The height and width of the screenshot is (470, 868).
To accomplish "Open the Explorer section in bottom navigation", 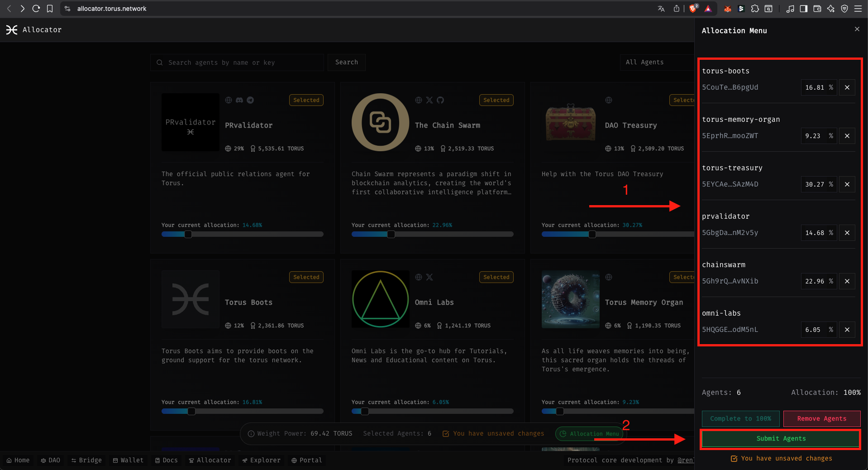I will tap(261, 460).
